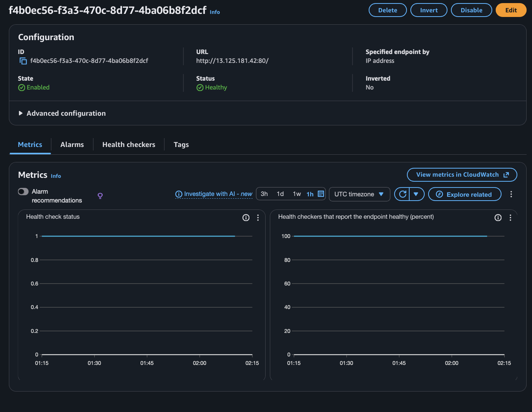
Task: Open info for healthy percent graph
Action: coord(498,218)
